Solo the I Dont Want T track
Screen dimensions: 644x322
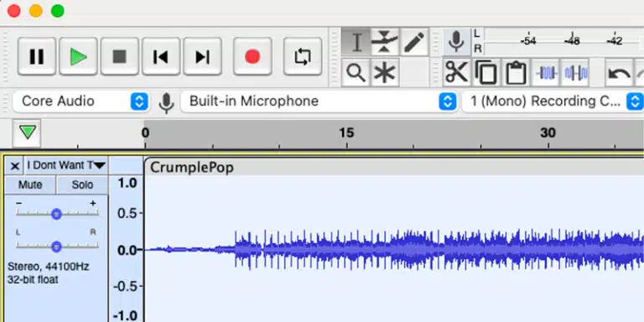point(82,184)
